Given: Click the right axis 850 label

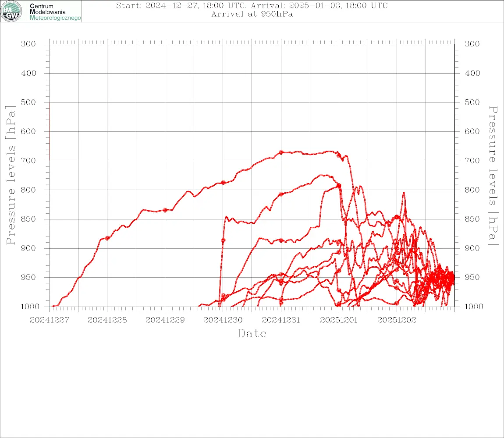Looking at the screenshot, I should click(x=472, y=219).
